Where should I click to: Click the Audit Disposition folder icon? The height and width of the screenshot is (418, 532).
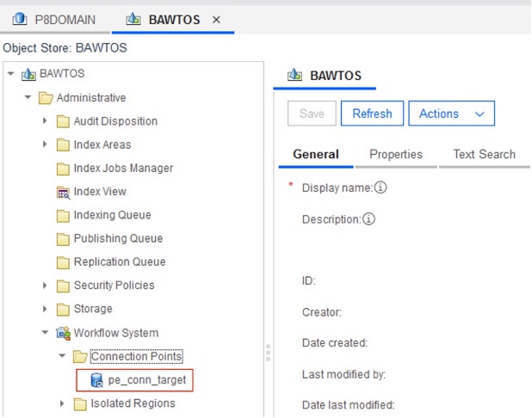(x=63, y=121)
